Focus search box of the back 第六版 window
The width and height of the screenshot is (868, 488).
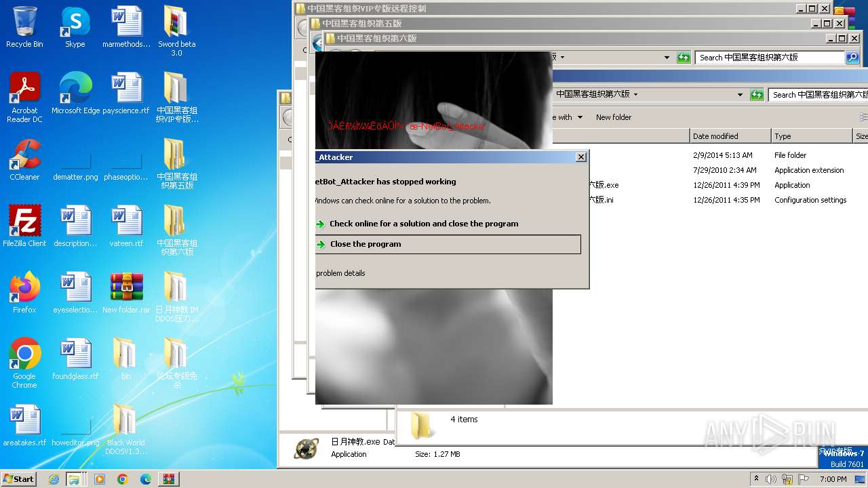click(770, 58)
